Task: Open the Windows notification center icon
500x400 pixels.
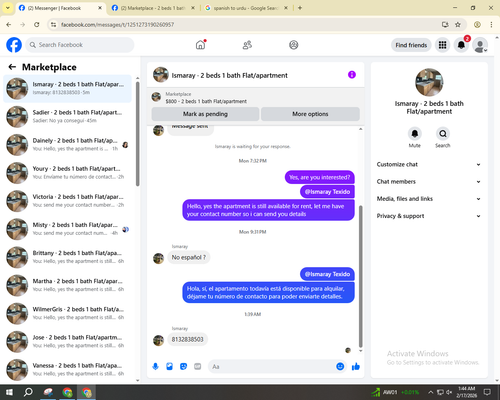Action: pyautogui.click(x=487, y=392)
